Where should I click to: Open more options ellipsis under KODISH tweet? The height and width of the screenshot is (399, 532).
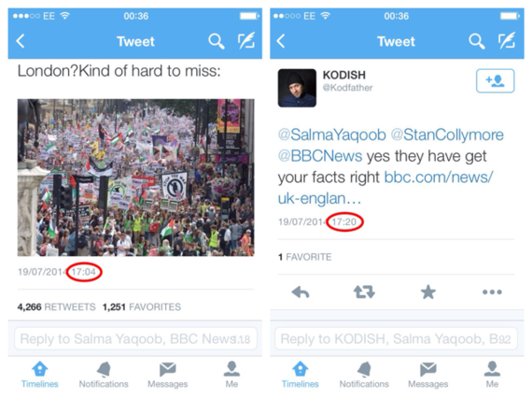[x=492, y=292]
